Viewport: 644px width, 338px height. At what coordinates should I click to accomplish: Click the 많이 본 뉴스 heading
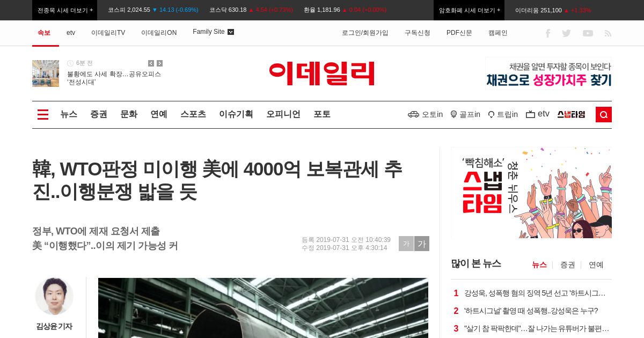point(476,263)
